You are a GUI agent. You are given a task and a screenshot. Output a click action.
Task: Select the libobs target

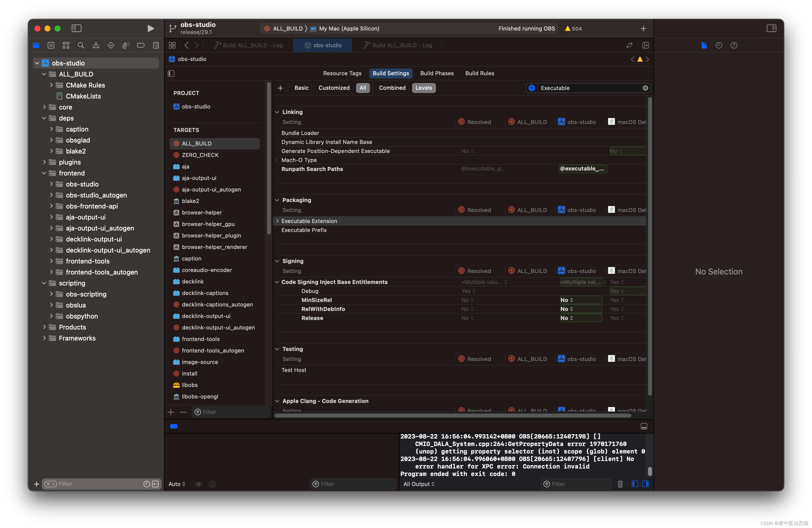[214, 385]
